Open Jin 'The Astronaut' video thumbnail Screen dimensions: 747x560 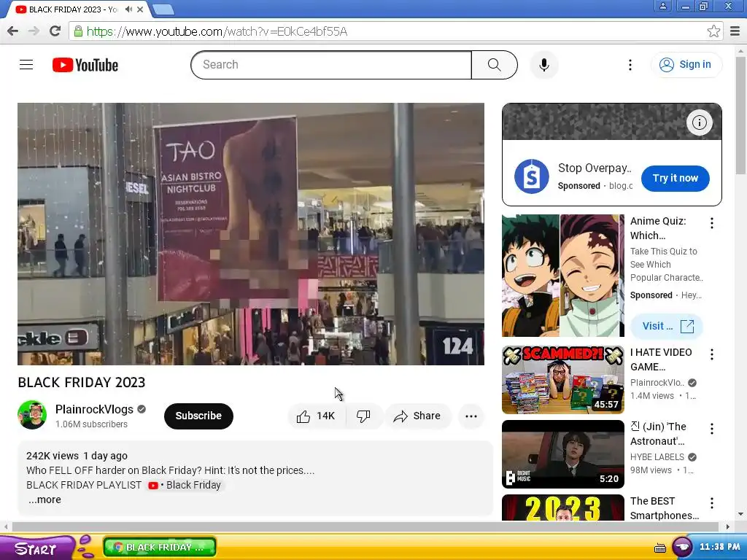point(563,454)
